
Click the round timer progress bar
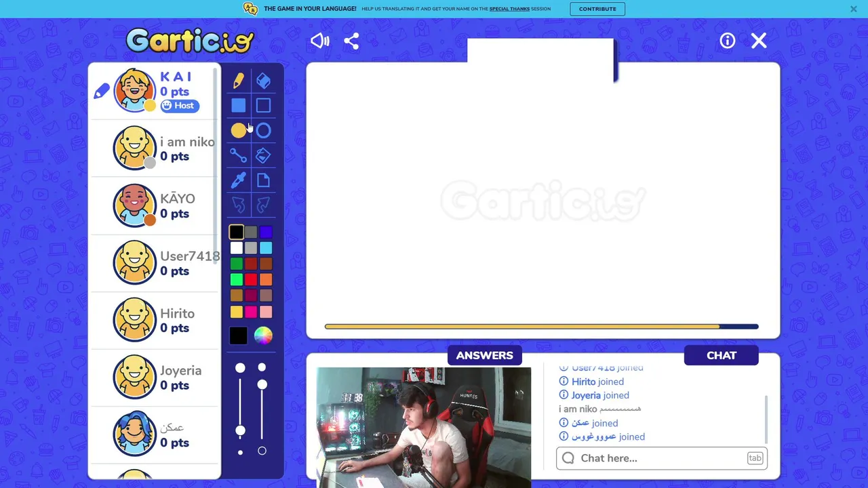tap(541, 327)
